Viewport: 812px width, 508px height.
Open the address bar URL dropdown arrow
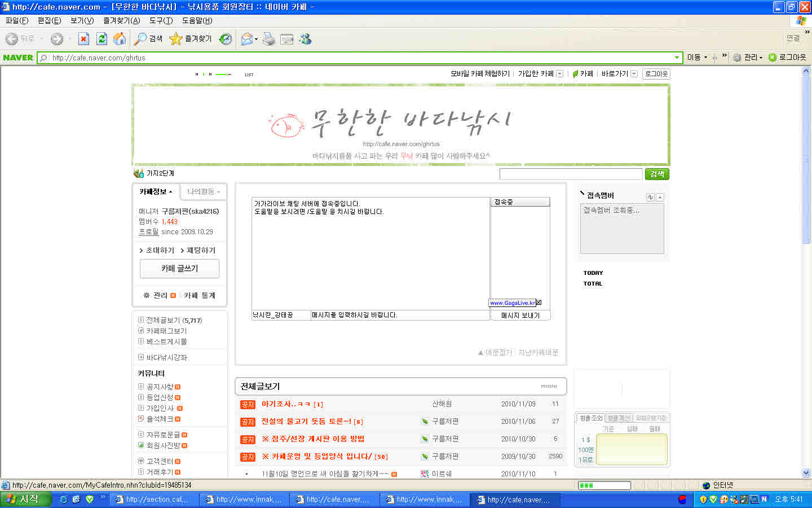[677, 58]
